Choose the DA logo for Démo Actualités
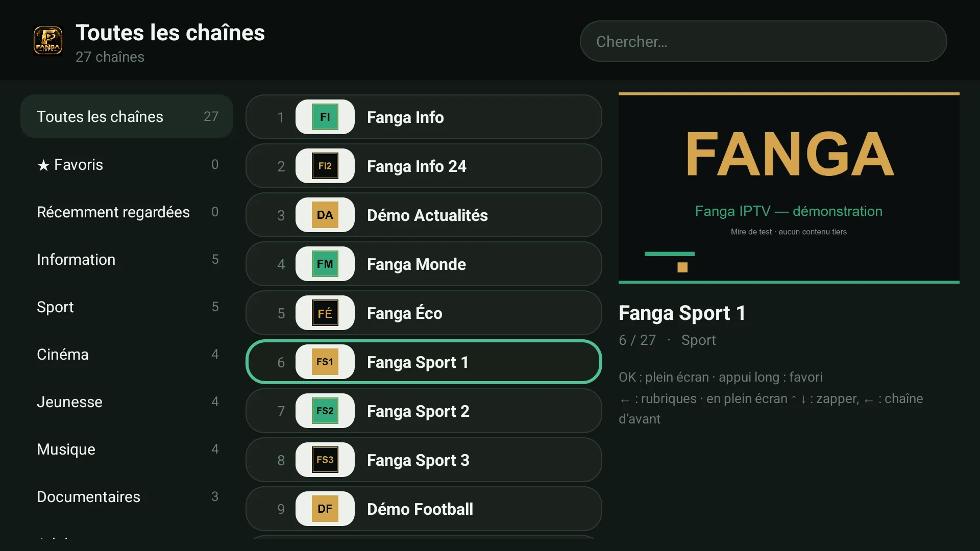 point(325,215)
